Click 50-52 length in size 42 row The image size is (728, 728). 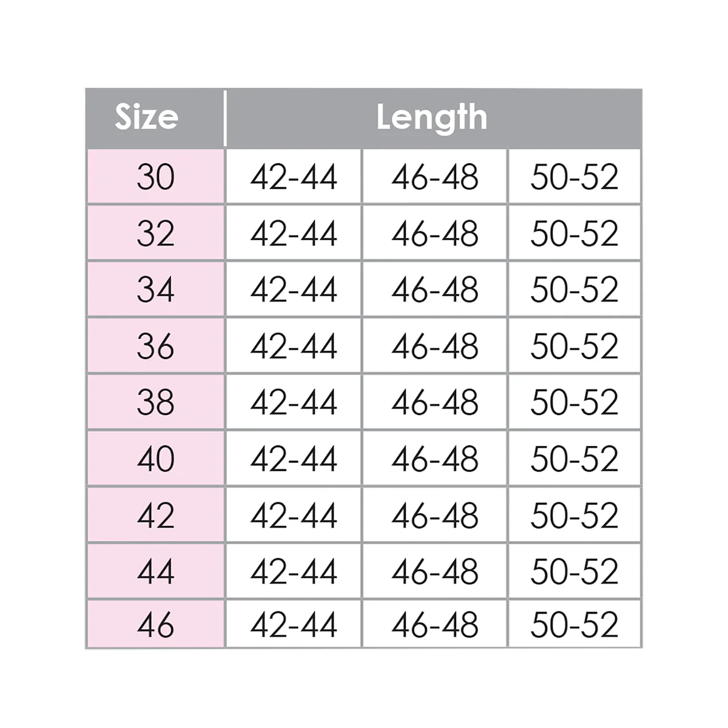coord(575,515)
